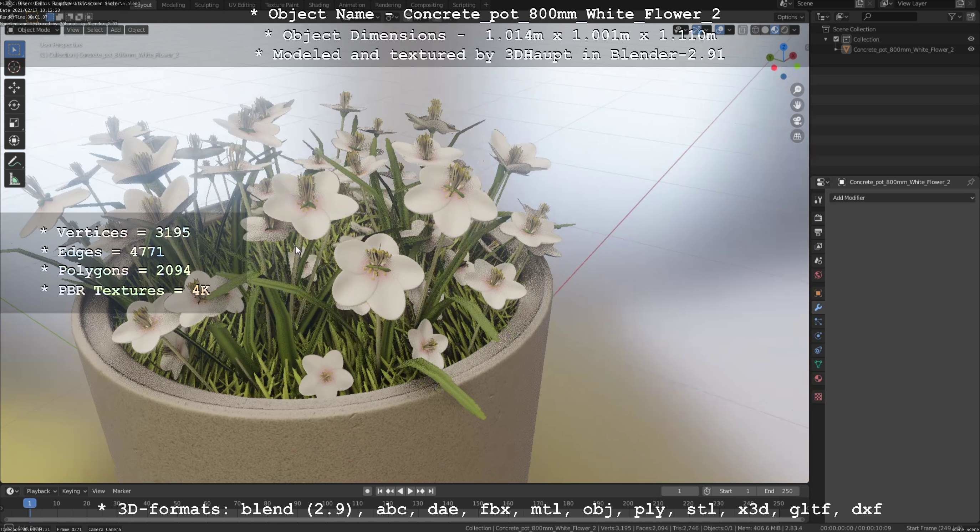Viewport: 980px width, 532px height.
Task: Hide the Collection with its eye icon
Action: (x=971, y=39)
